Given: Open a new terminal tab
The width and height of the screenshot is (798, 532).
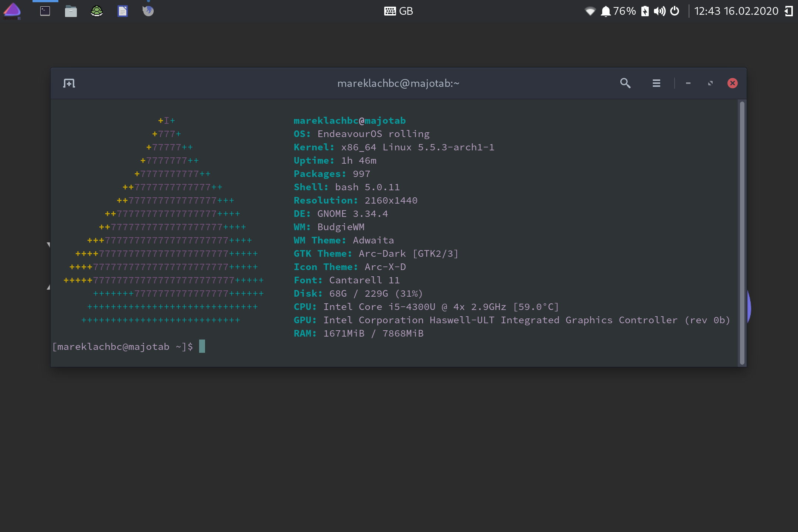Looking at the screenshot, I should pos(69,83).
